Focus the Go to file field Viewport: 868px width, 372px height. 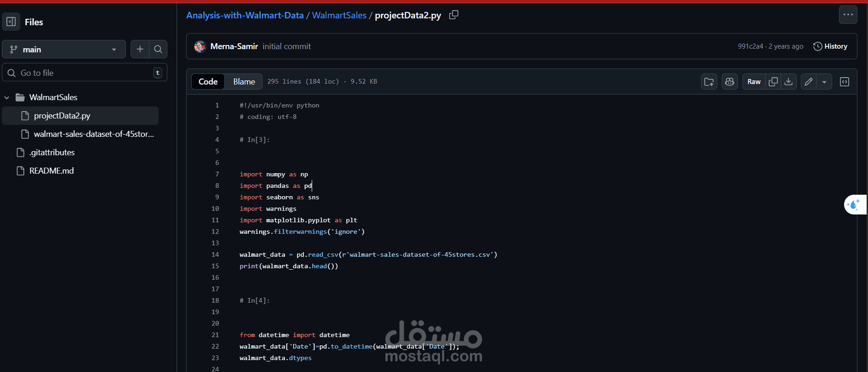[85, 73]
